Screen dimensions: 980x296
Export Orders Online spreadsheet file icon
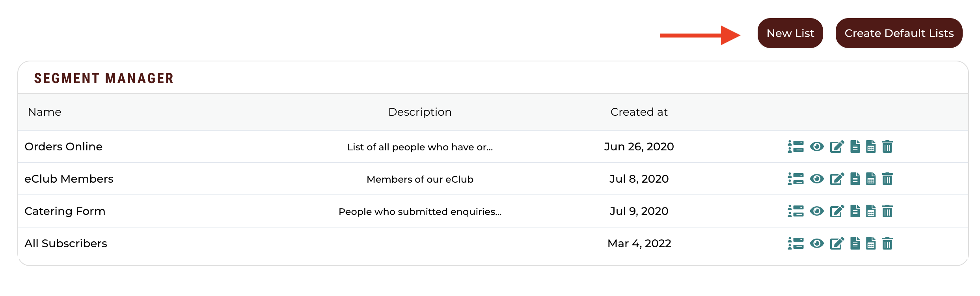[871, 146]
